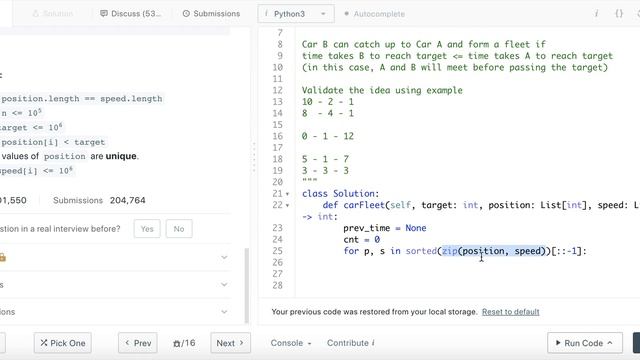Open the Solution tab
Viewport: 640px width, 360px height.
pyautogui.click(x=53, y=13)
